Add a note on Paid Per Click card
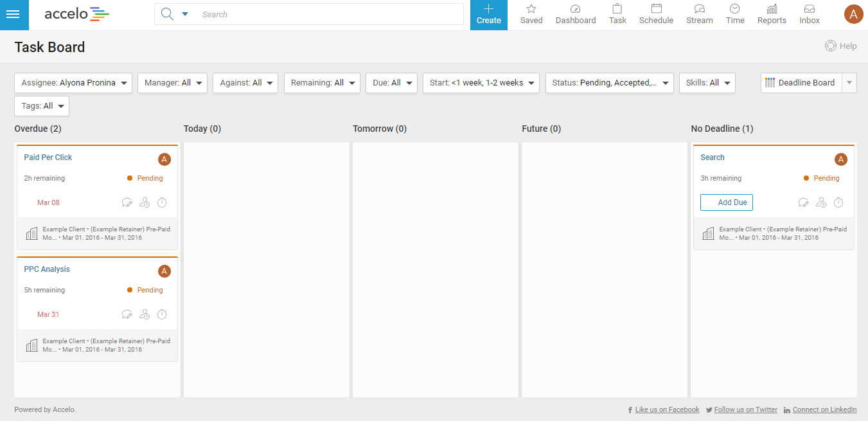The width and height of the screenshot is (868, 421). (x=127, y=203)
